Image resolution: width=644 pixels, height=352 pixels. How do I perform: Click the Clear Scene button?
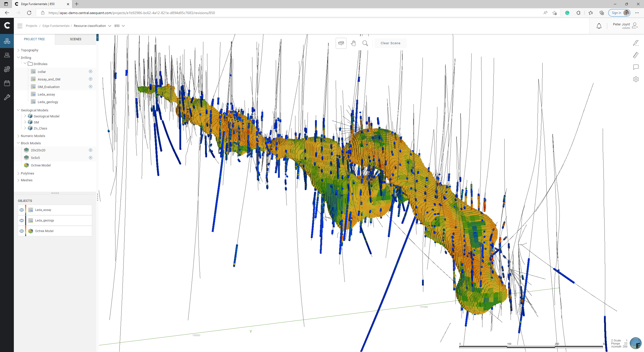point(390,43)
